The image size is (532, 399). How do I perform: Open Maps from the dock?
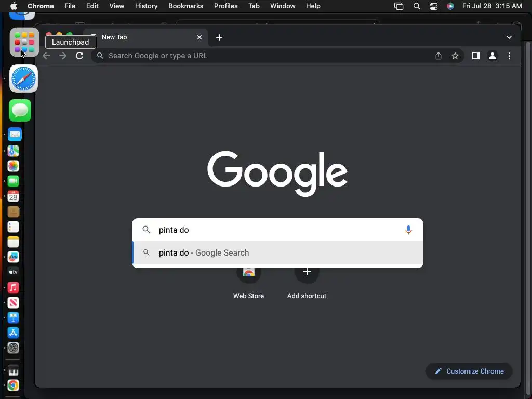click(13, 151)
